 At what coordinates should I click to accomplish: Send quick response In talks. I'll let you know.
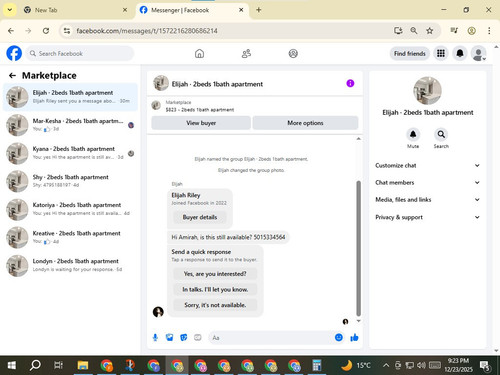pos(215,289)
